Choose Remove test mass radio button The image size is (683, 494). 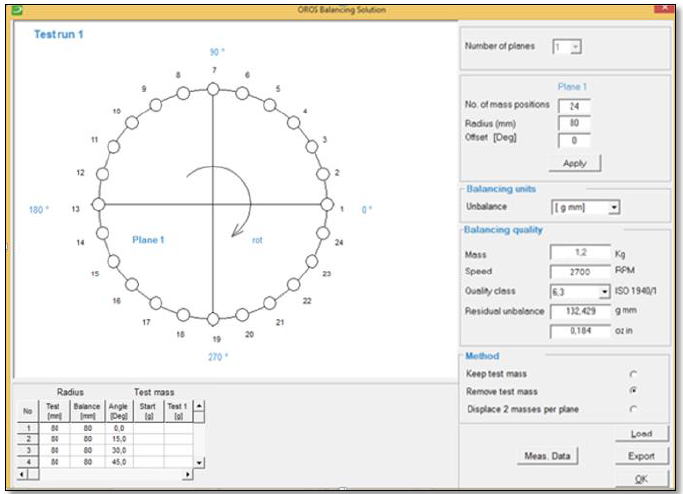(633, 391)
